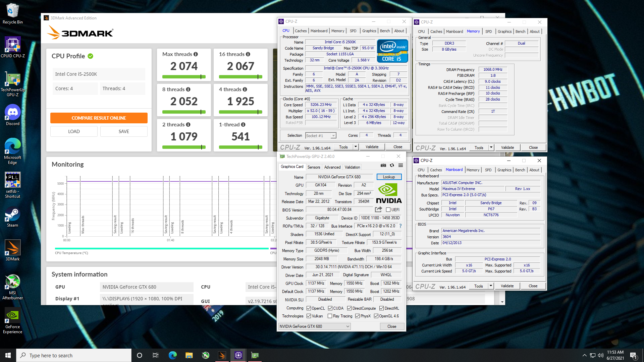
Task: Toggle the CUDA checkbox
Action: (330, 308)
